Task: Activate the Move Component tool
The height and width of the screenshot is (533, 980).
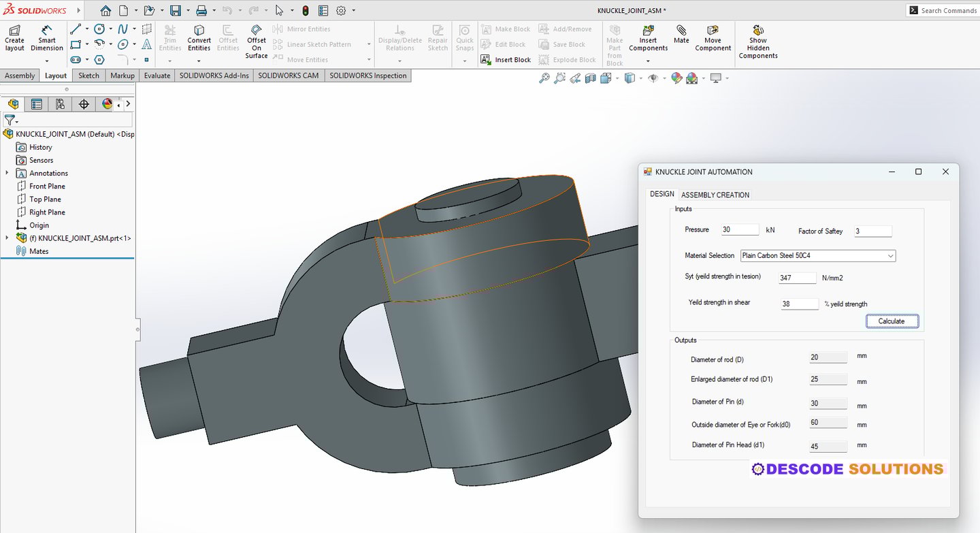Action: point(713,39)
